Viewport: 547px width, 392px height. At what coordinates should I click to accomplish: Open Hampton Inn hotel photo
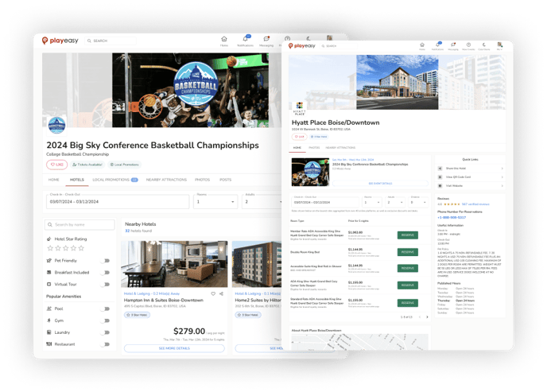click(x=174, y=264)
